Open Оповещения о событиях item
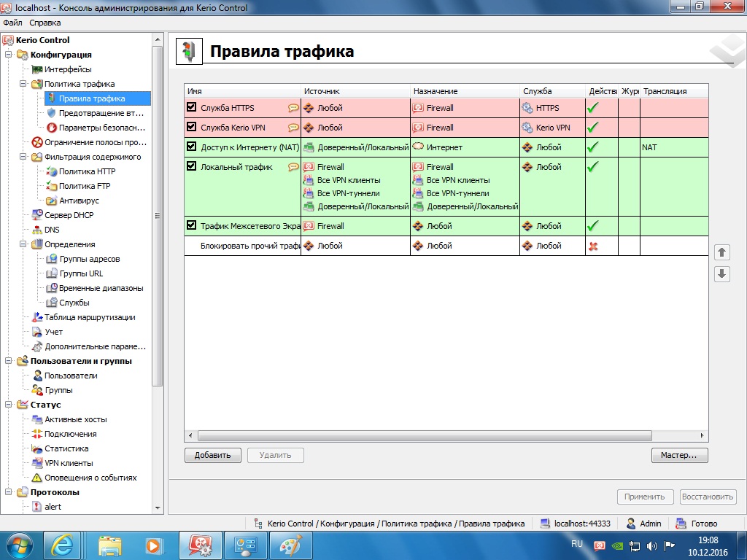 click(85, 478)
